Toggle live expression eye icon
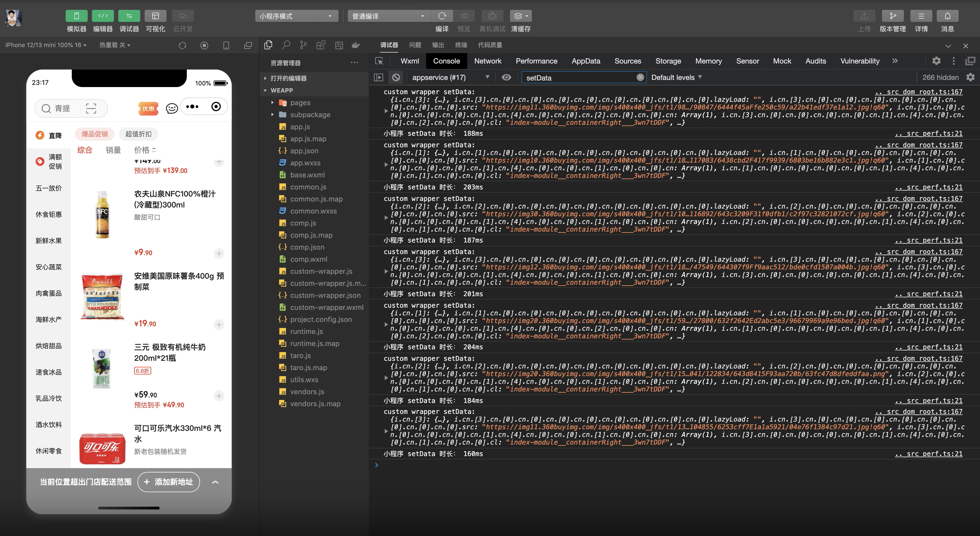The image size is (980, 536). pyautogui.click(x=506, y=77)
